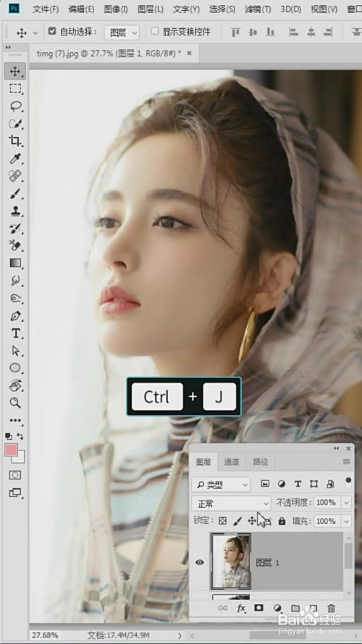Toggle type layer filter
The width and height of the screenshot is (362, 644).
(x=298, y=484)
